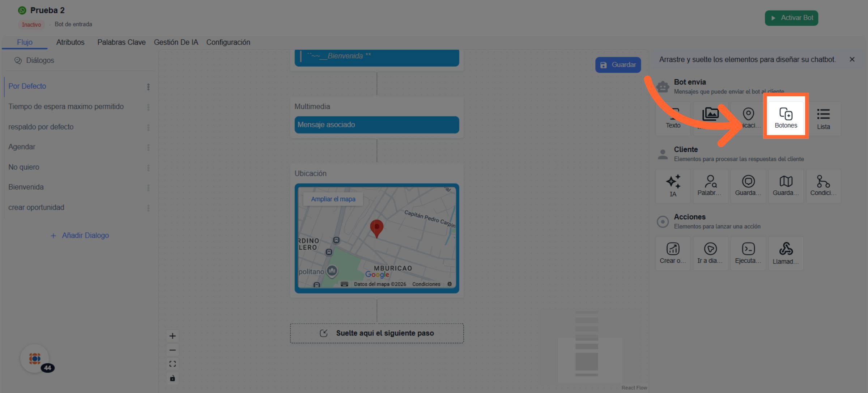Click the fit view canvas button
The image size is (868, 393).
(x=173, y=364)
